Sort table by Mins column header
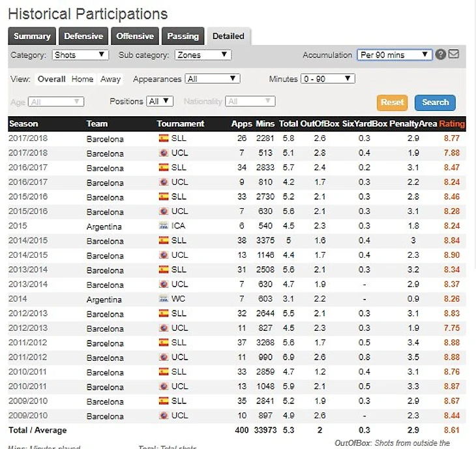The height and width of the screenshot is (449, 476). coord(265,123)
